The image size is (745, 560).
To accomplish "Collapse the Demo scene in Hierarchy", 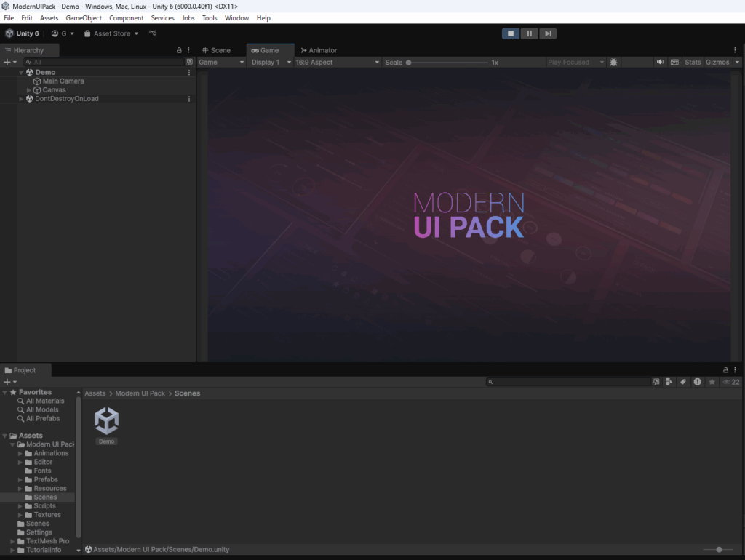I will point(21,72).
